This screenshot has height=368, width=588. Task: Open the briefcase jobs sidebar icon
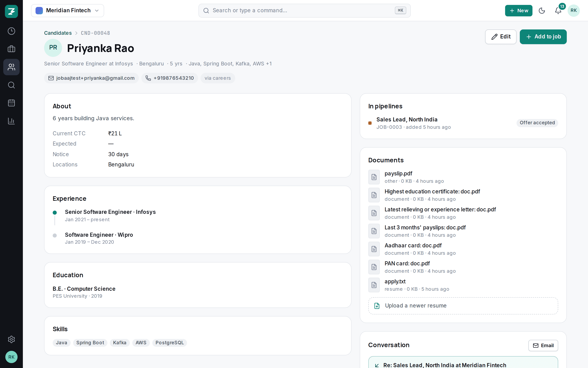[x=11, y=49]
